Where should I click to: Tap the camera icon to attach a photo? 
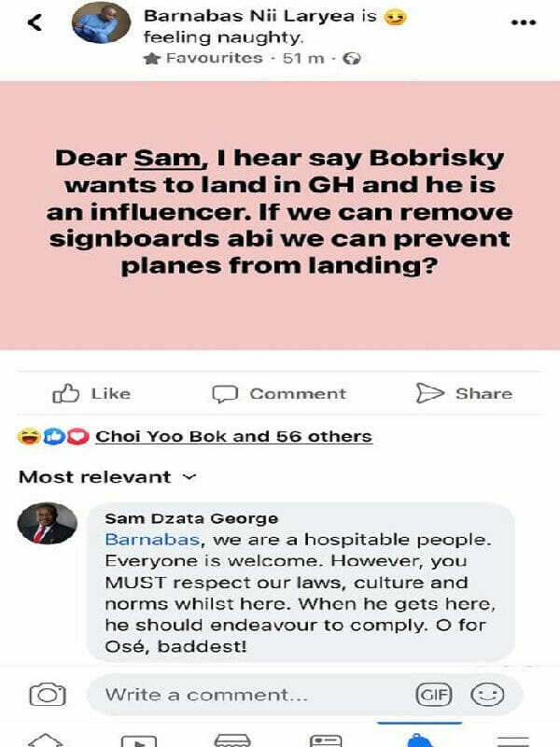click(47, 695)
